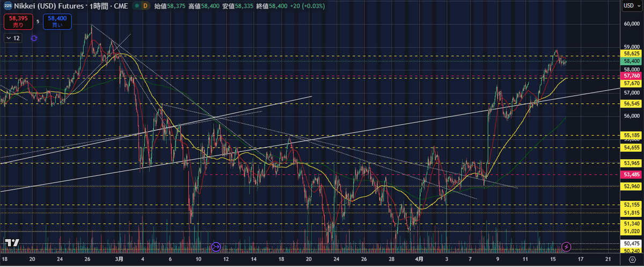Open the lightning event icon near April 16
Screen dimensions: 644x267
[x=566, y=247]
